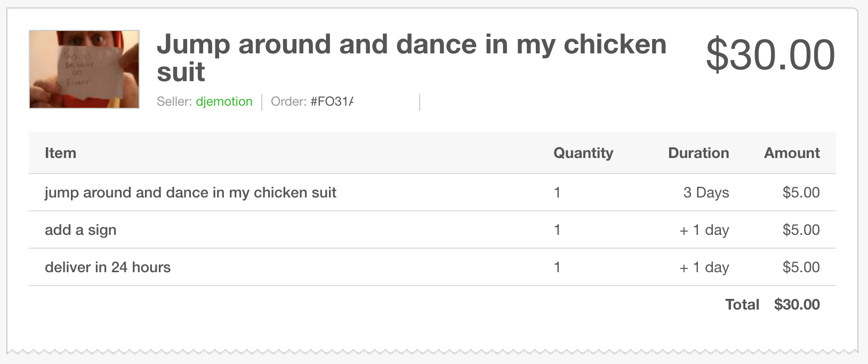Click the Total label below the table

(x=742, y=305)
